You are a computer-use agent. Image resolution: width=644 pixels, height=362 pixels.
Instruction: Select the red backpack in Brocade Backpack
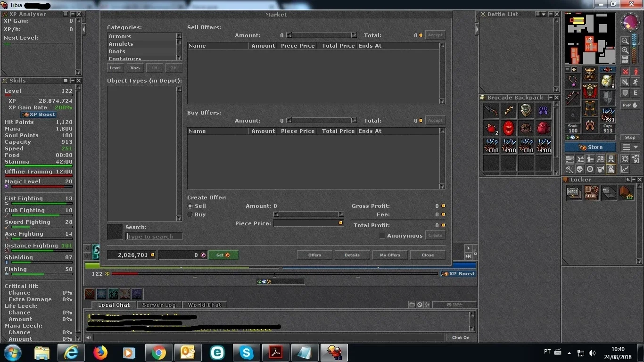point(544,128)
